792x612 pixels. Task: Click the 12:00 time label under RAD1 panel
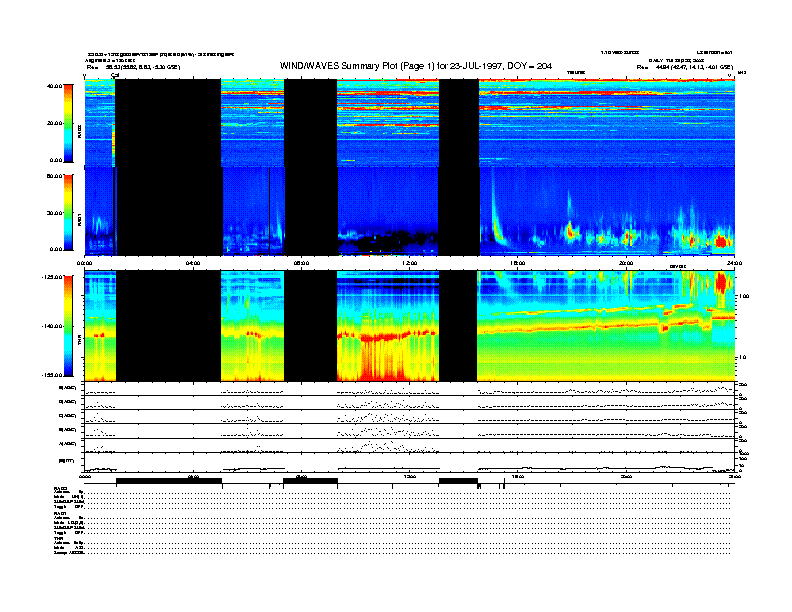[410, 263]
